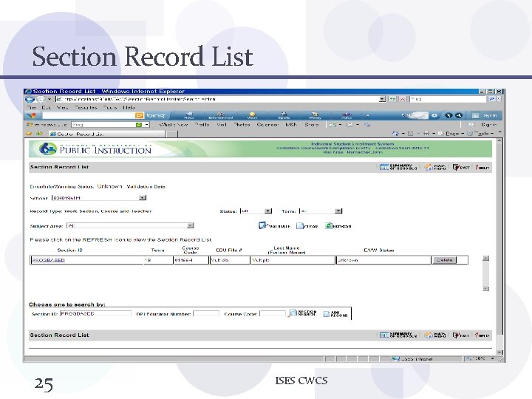Select the Section Record List browser tab
The width and height of the screenshot is (532, 399).
(106, 134)
